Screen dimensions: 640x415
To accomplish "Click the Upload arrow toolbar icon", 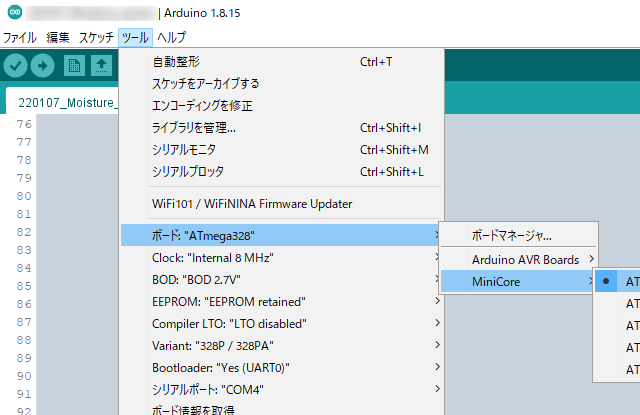I will click(42, 65).
